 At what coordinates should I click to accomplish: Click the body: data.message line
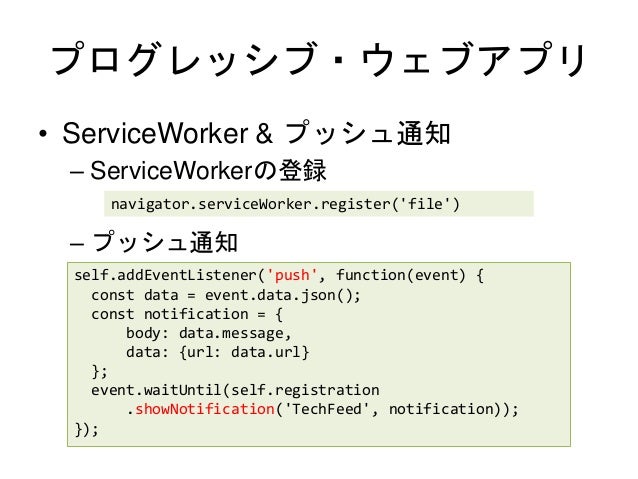click(x=209, y=333)
